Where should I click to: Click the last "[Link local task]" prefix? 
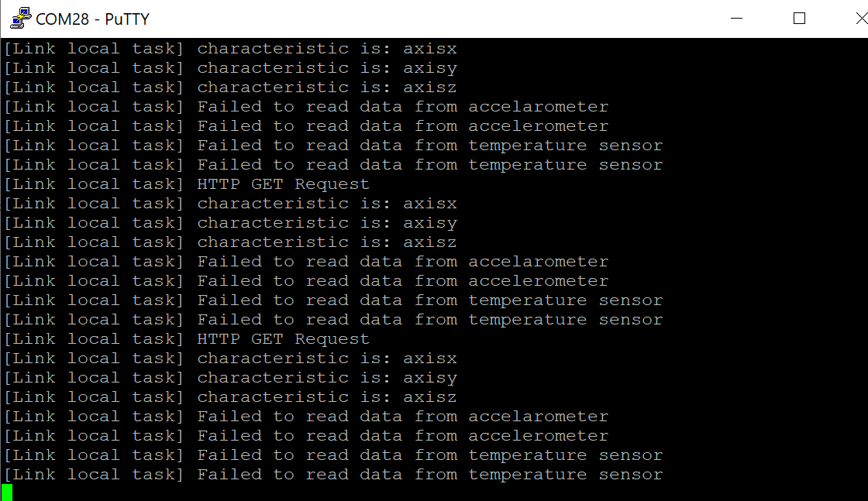pos(94,475)
